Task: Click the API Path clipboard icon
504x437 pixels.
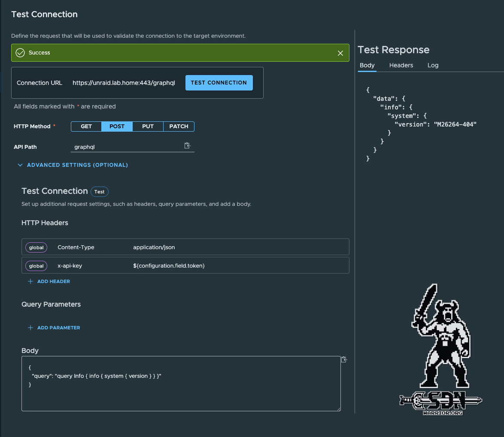Action: coord(187,146)
